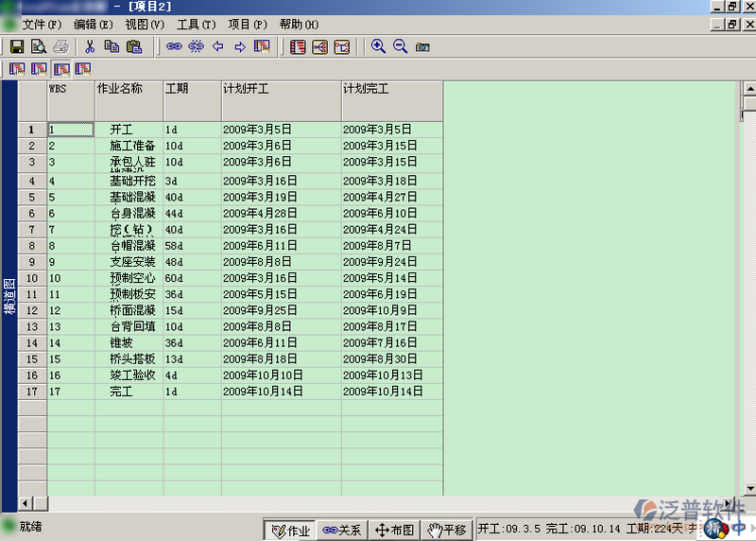
Task: Click the Zoom Out magnifier icon
Action: [x=400, y=46]
